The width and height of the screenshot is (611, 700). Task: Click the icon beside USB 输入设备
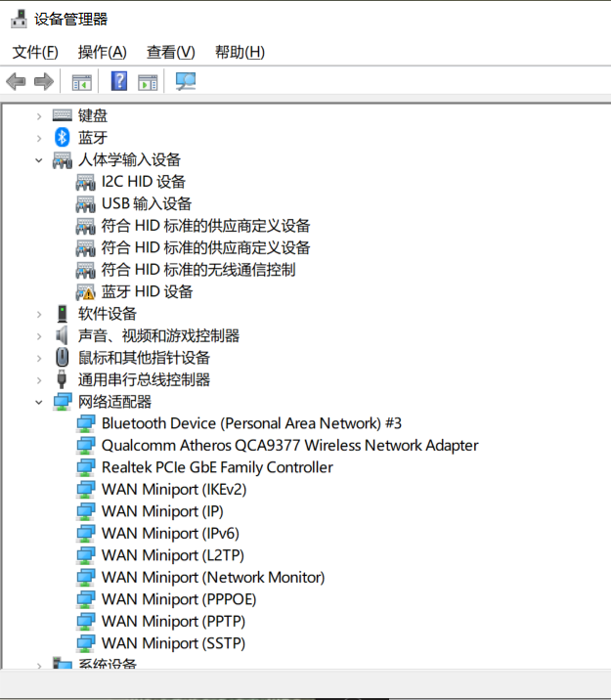pyautogui.click(x=85, y=203)
